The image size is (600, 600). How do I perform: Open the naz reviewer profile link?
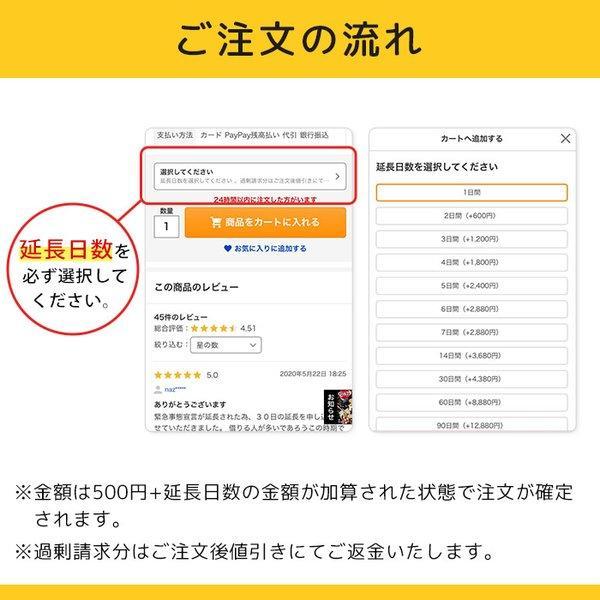tap(175, 390)
